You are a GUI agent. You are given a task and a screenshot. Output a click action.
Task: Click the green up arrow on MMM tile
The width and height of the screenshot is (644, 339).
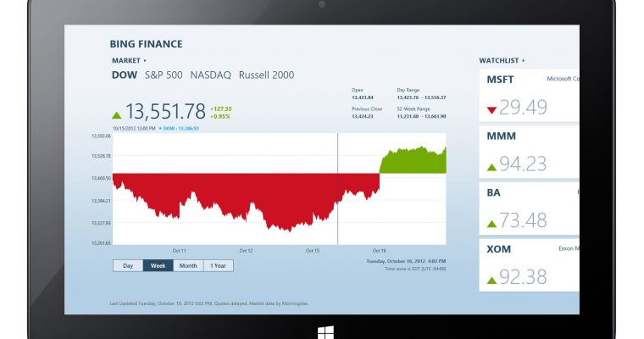click(x=491, y=167)
